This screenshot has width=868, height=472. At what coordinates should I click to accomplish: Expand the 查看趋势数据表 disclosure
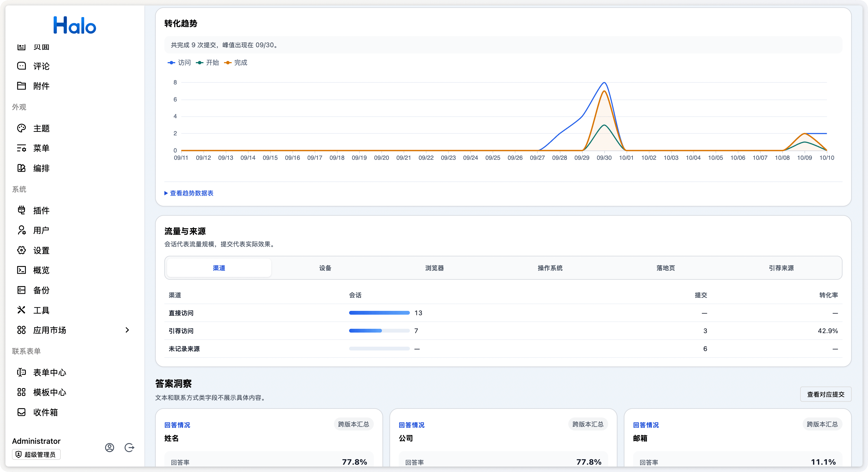tap(189, 193)
